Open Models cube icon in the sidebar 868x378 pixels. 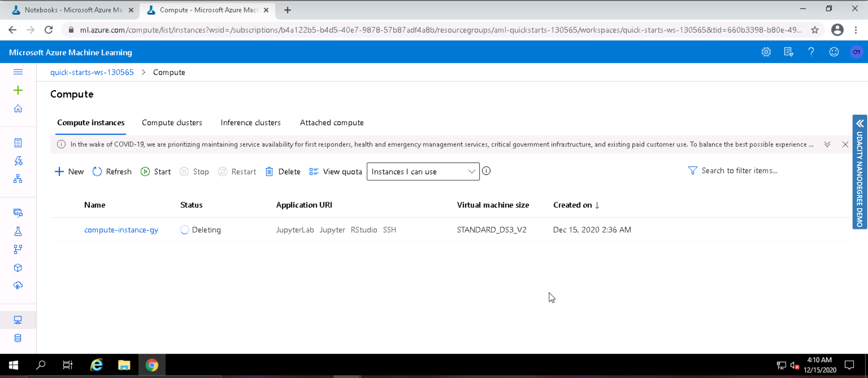[18, 268]
